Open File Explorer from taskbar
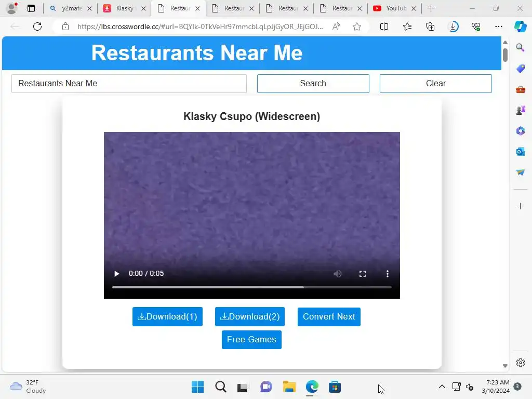 (x=289, y=387)
